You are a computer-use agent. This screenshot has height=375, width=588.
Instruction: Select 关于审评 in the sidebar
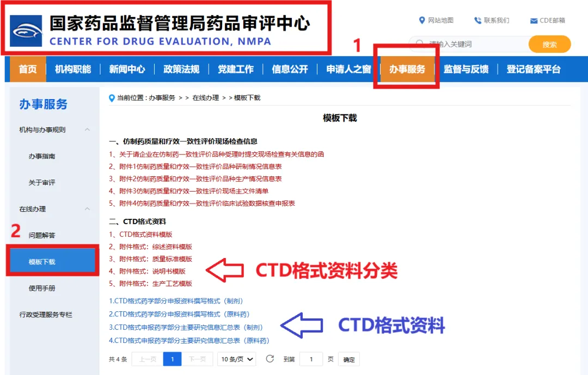[x=42, y=182]
